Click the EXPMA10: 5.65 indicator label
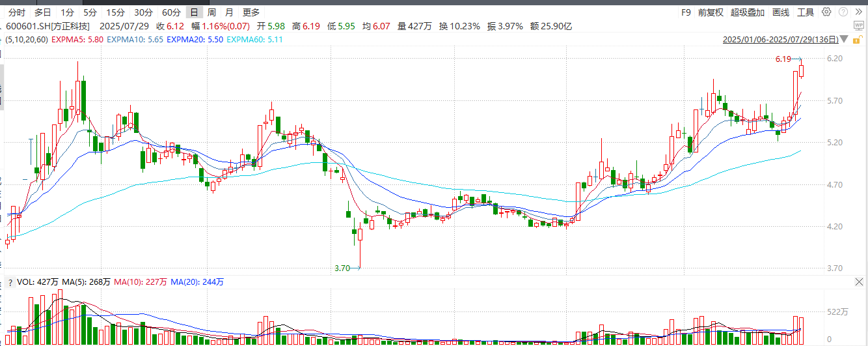The width and height of the screenshot is (868, 346). [135, 40]
